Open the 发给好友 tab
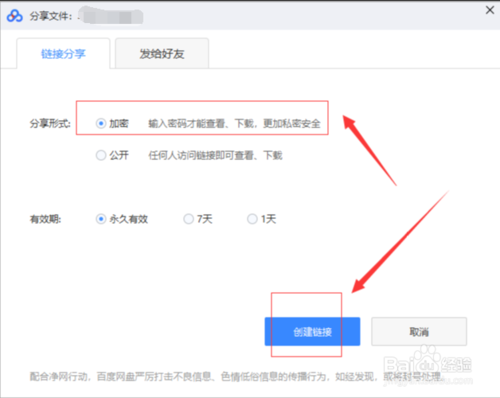This screenshot has width=500, height=398. click(x=162, y=53)
